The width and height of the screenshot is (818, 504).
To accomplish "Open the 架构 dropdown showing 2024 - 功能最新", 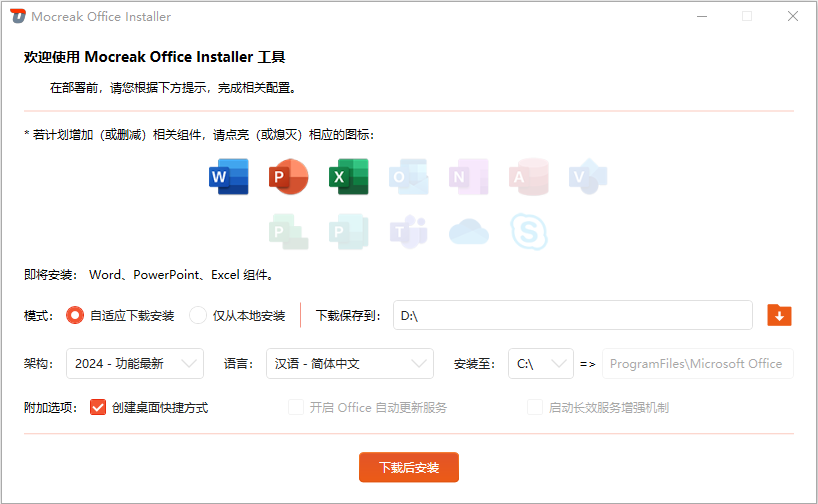I will tap(135, 364).
